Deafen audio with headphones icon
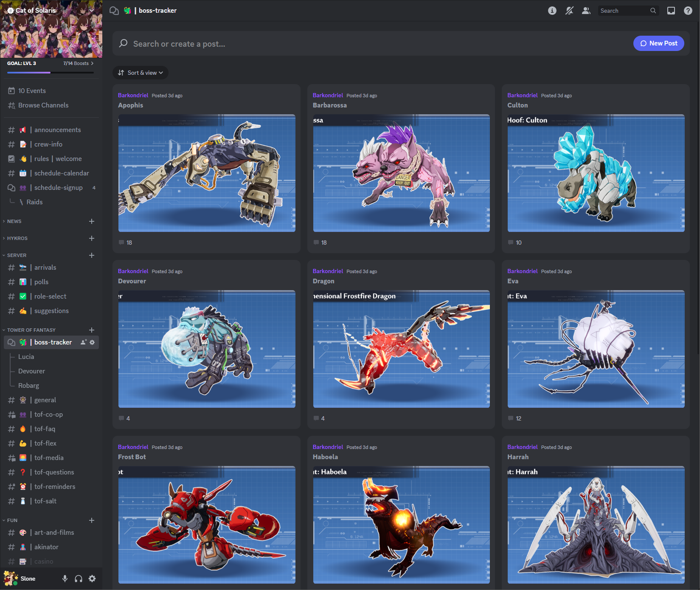The height and width of the screenshot is (590, 700). tap(79, 579)
